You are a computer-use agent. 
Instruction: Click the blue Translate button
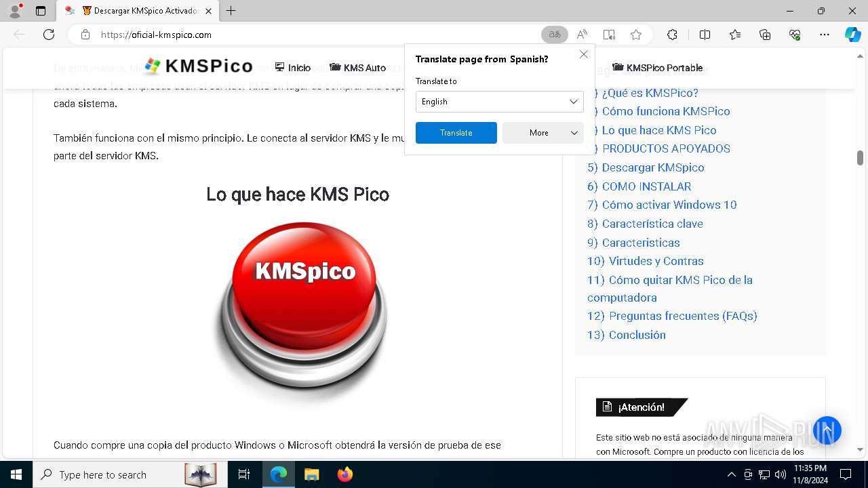(456, 133)
